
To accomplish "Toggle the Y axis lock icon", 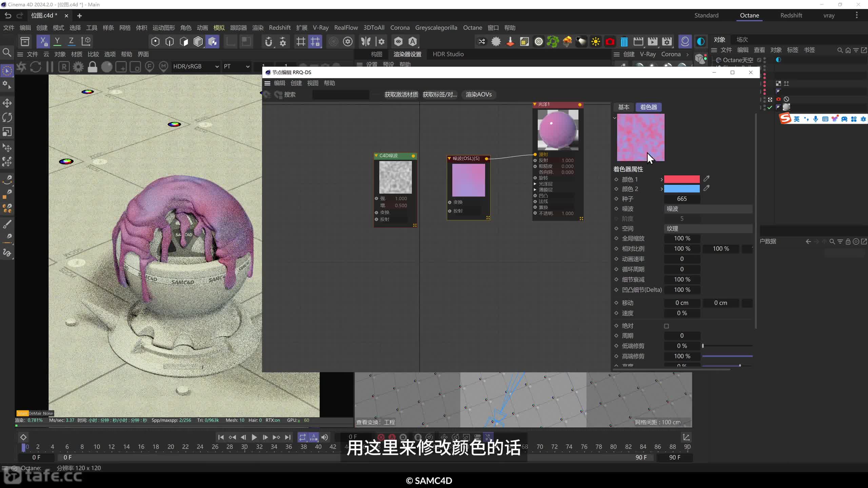I will click(57, 41).
